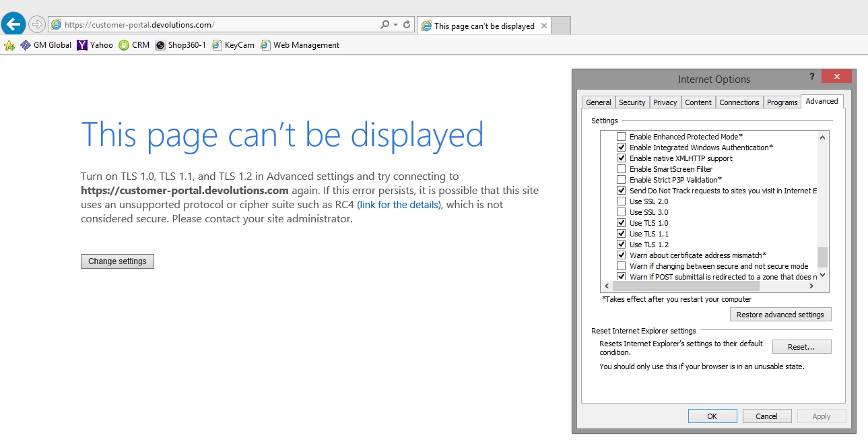Click the Change settings button
The height and width of the screenshot is (448, 868).
point(118,261)
